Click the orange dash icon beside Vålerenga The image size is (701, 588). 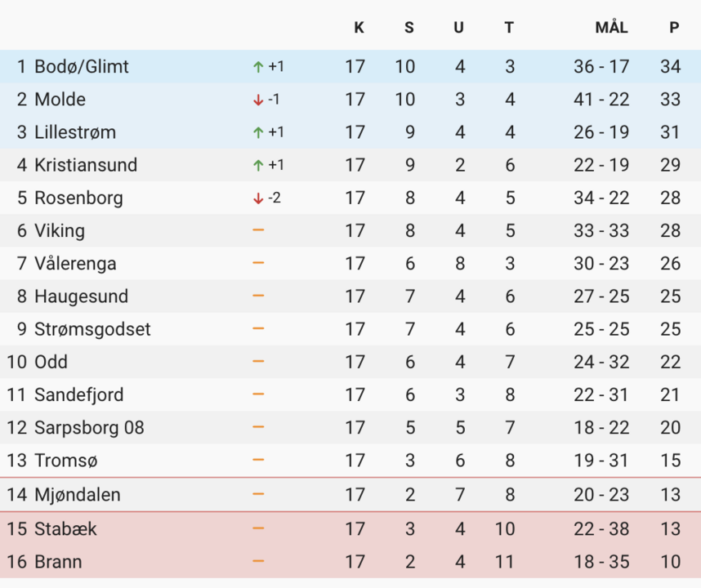pyautogui.click(x=258, y=263)
